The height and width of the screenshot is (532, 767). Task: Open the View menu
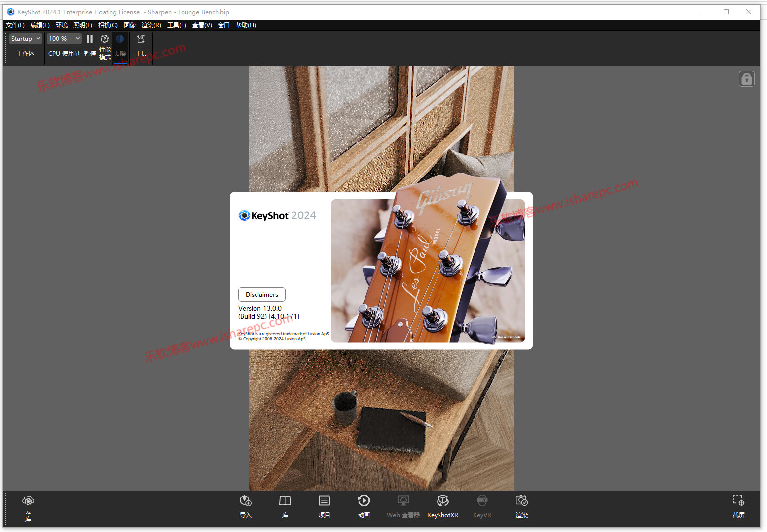(x=202, y=25)
